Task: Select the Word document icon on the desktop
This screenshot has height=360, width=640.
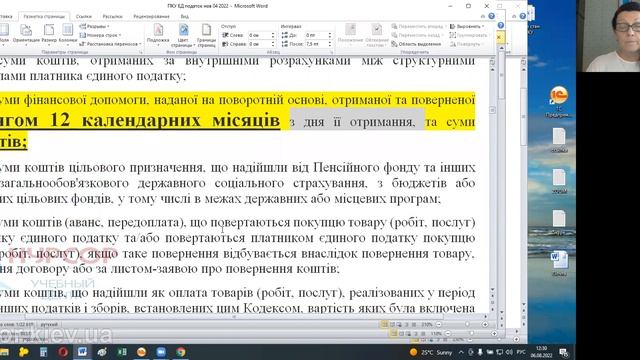Action: (x=559, y=264)
